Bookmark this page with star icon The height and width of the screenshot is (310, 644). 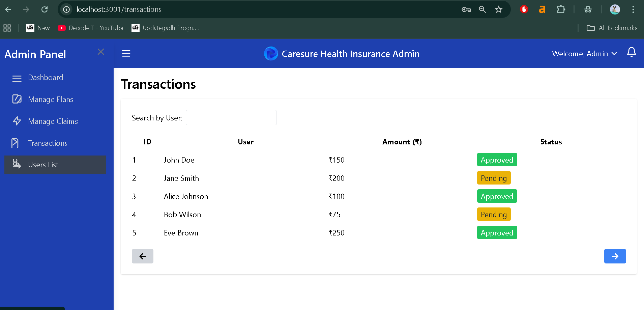coord(499,9)
